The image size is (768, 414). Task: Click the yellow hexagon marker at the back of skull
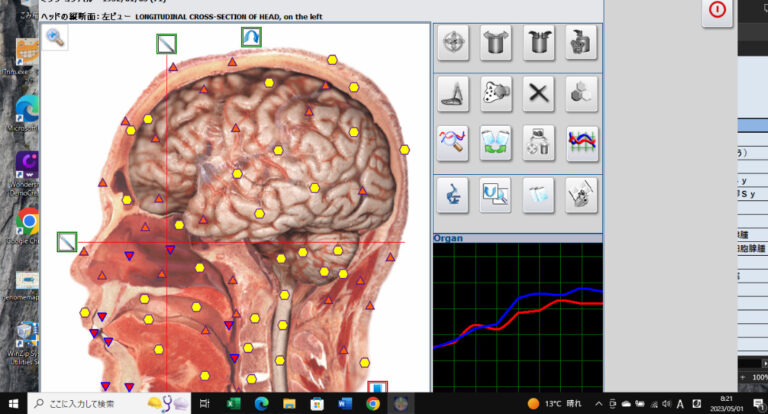click(404, 150)
